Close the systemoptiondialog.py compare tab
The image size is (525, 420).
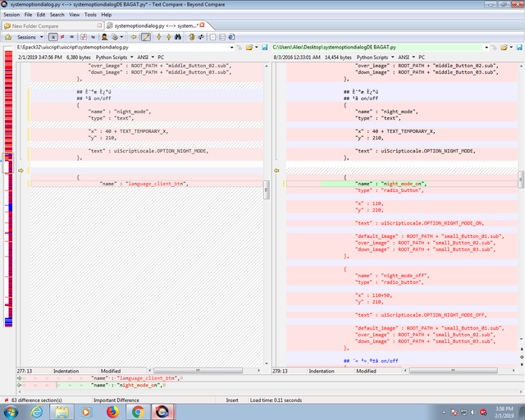coord(202,25)
